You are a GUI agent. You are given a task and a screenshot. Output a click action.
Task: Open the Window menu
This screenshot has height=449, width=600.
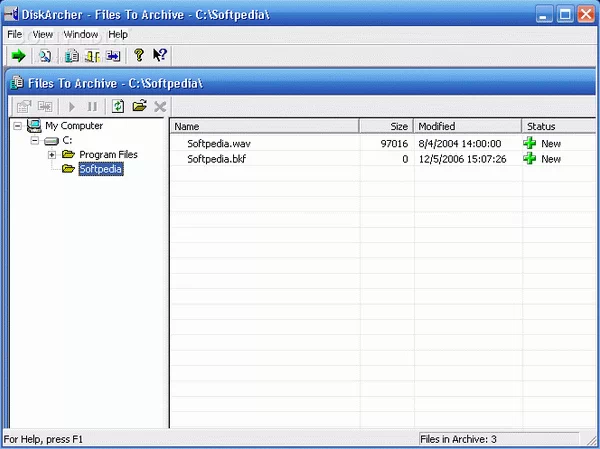81,34
